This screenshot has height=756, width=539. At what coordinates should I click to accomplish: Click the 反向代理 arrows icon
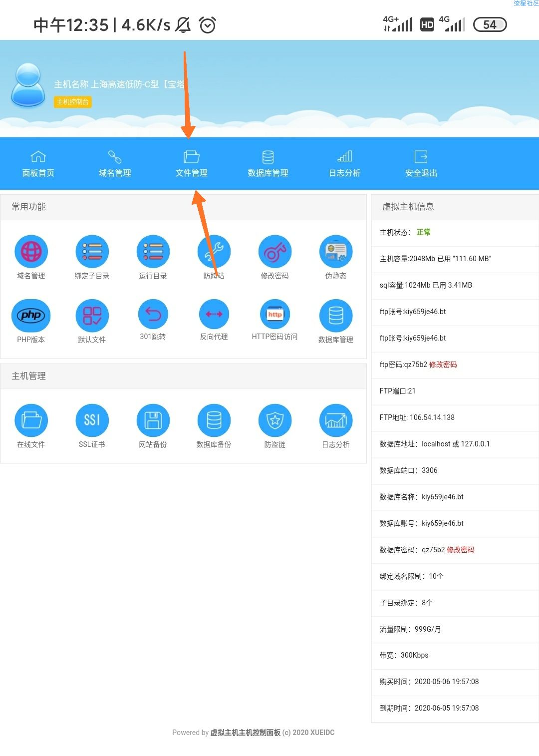214,315
